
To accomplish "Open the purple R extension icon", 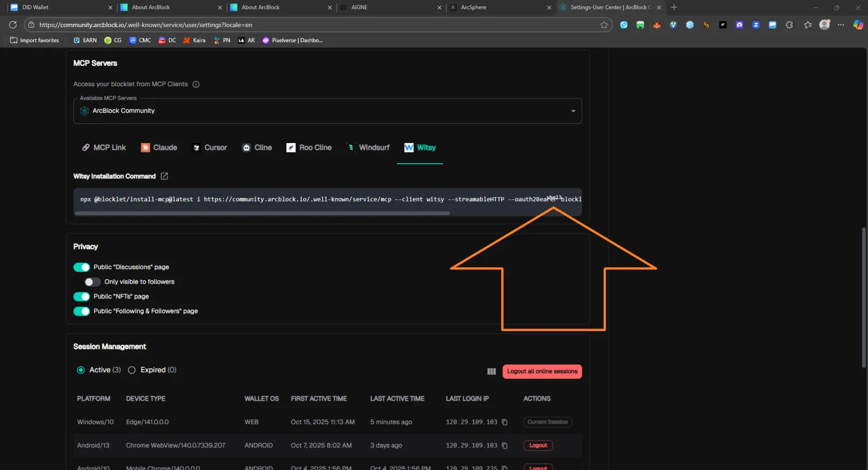I will pos(739,25).
